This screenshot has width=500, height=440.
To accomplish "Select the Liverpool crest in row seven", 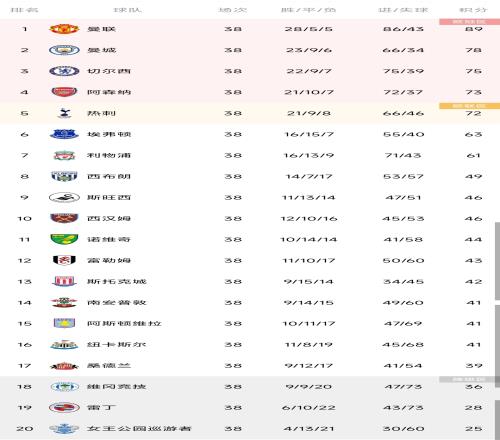I will point(64,155).
